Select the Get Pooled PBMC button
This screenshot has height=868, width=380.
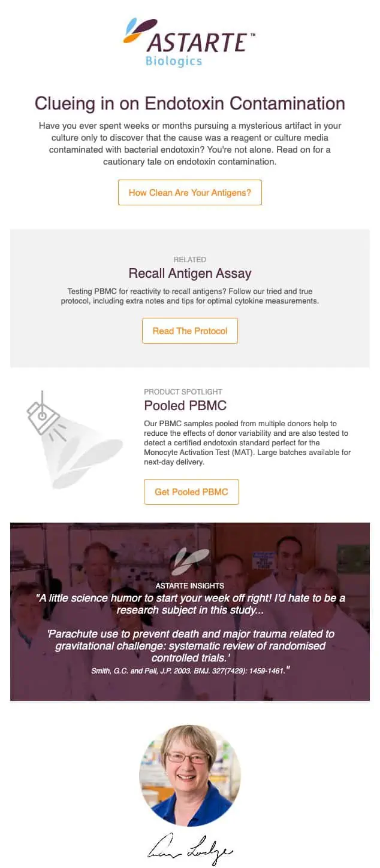[x=191, y=491]
